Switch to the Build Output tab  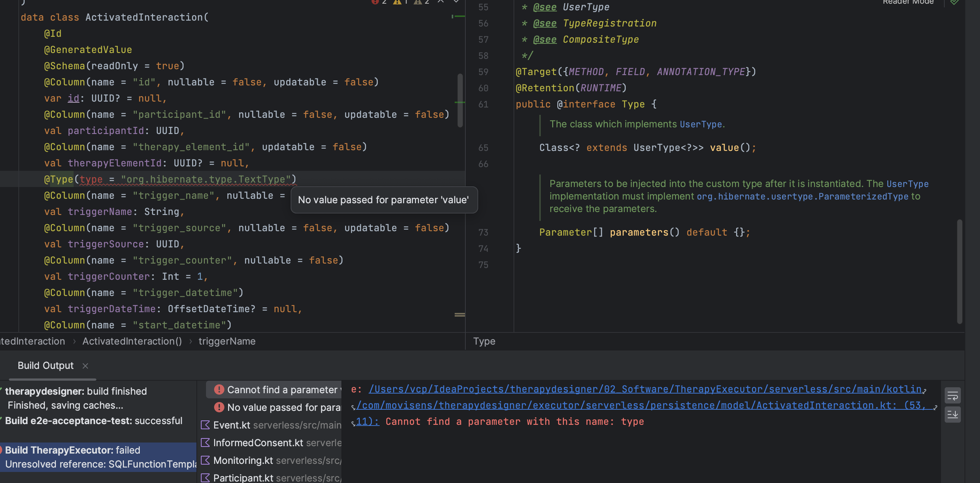click(45, 366)
